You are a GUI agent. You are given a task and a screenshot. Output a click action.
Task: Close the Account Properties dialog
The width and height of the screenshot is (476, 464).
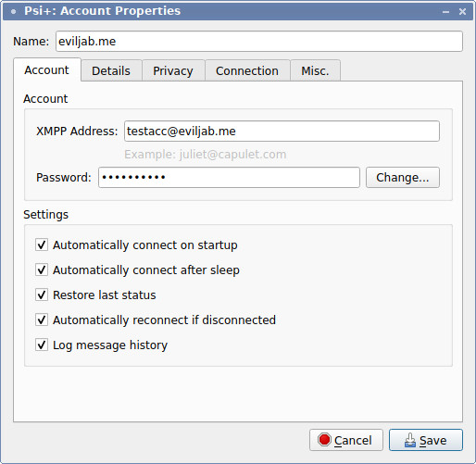pos(462,12)
